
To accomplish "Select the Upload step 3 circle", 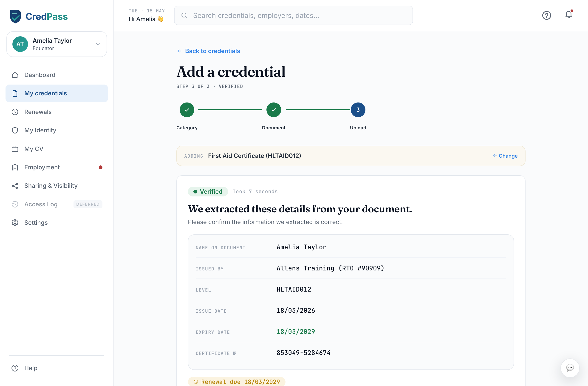I will pyautogui.click(x=358, y=110).
